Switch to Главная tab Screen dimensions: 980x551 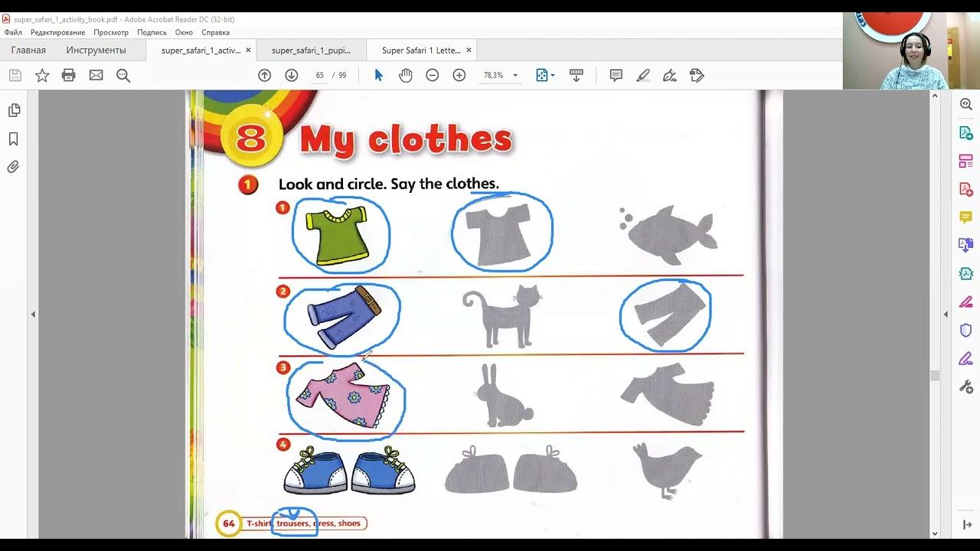coord(28,50)
